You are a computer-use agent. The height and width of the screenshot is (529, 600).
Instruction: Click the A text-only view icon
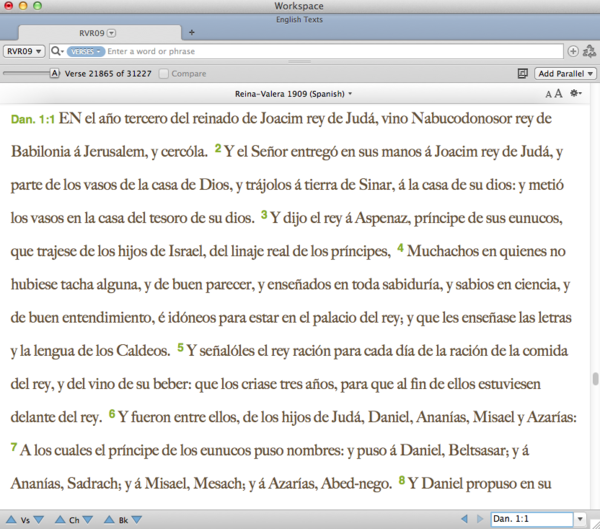[x=55, y=73]
